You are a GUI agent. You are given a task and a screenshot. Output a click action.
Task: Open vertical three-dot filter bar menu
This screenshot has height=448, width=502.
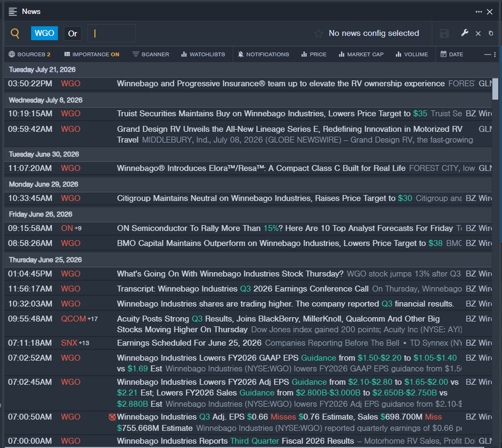point(495,55)
